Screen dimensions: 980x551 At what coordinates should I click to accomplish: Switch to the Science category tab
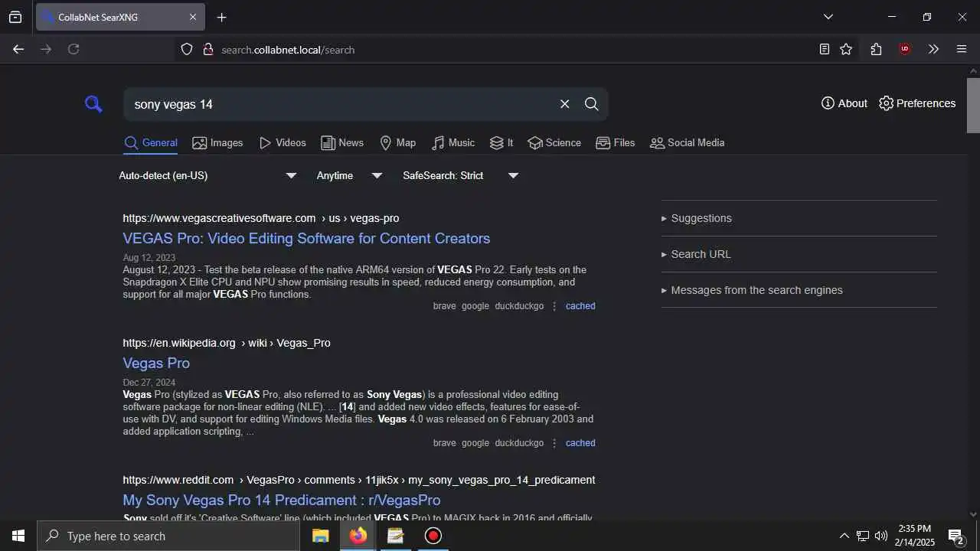click(x=554, y=143)
